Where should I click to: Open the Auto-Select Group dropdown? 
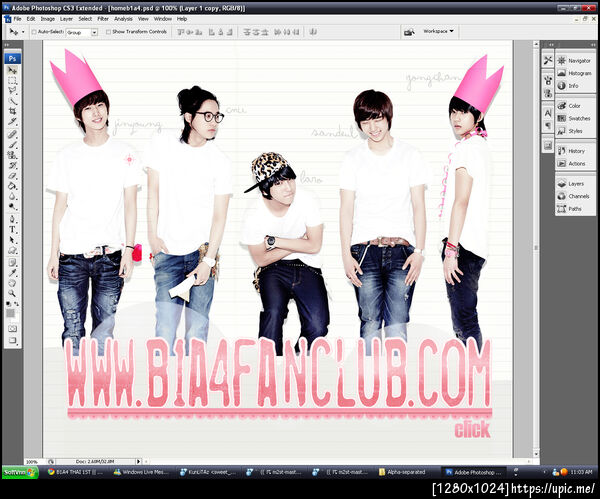[82, 33]
